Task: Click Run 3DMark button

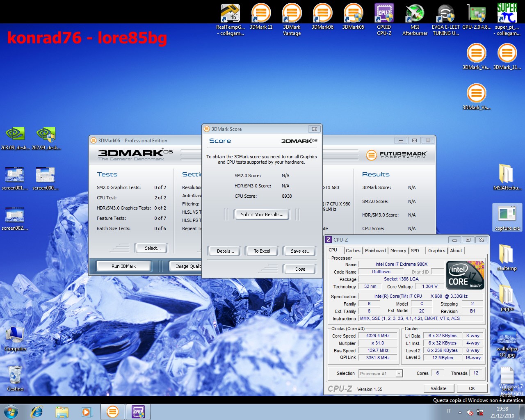Action: (123, 266)
